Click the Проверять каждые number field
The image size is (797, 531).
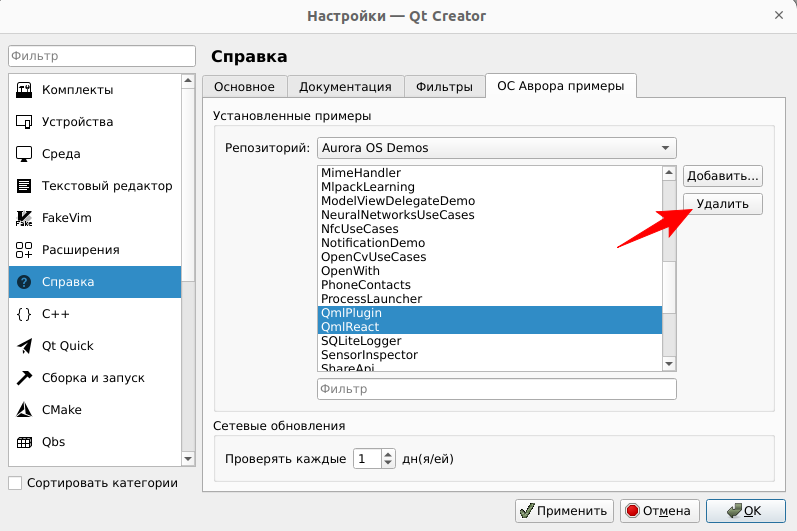tap(367, 459)
